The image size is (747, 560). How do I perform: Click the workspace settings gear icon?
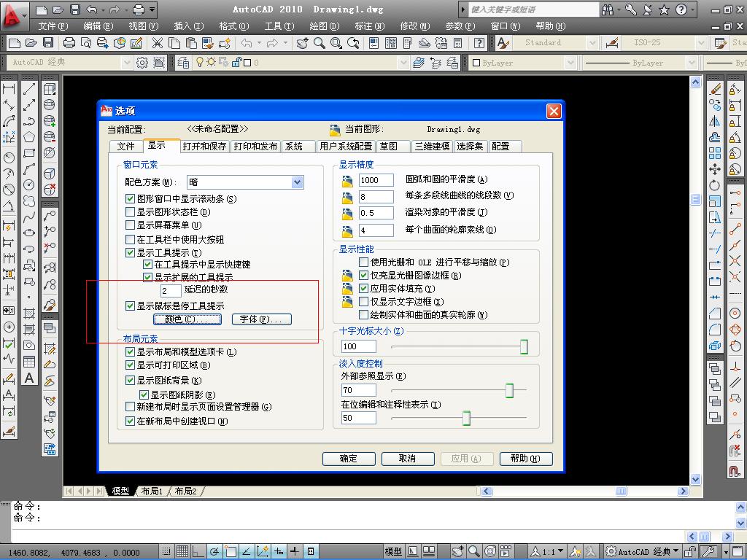[142, 63]
